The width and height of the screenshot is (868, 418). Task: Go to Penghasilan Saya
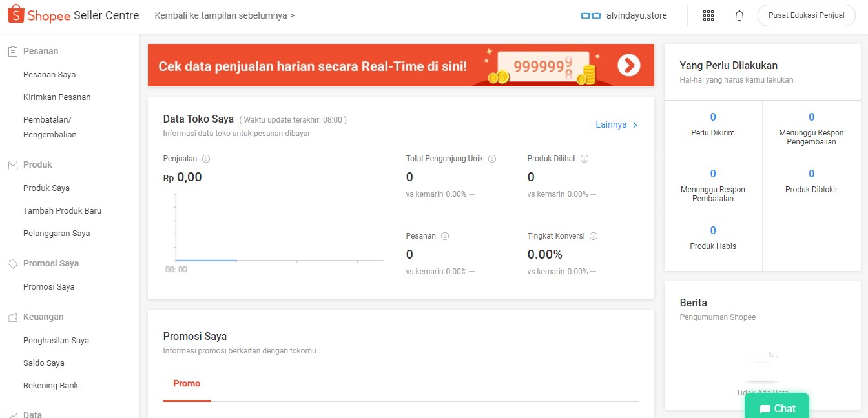pyautogui.click(x=56, y=341)
